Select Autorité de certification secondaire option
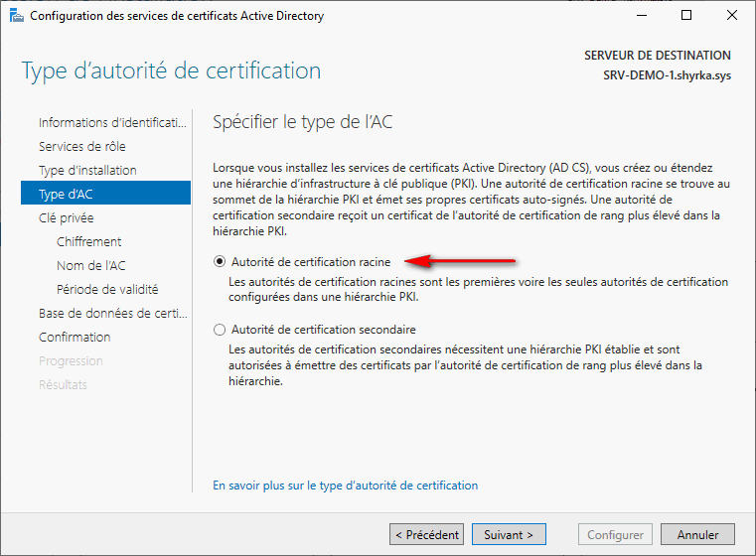The height and width of the screenshot is (556, 756). (x=220, y=330)
